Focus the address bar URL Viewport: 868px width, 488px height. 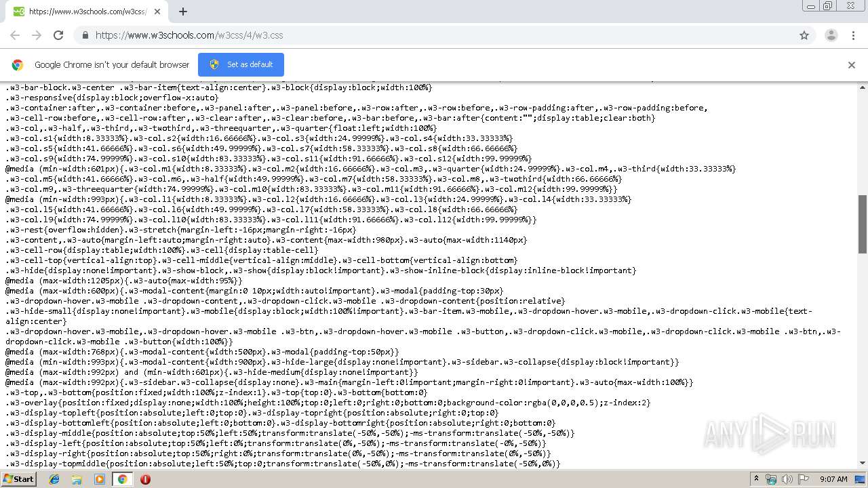point(189,35)
